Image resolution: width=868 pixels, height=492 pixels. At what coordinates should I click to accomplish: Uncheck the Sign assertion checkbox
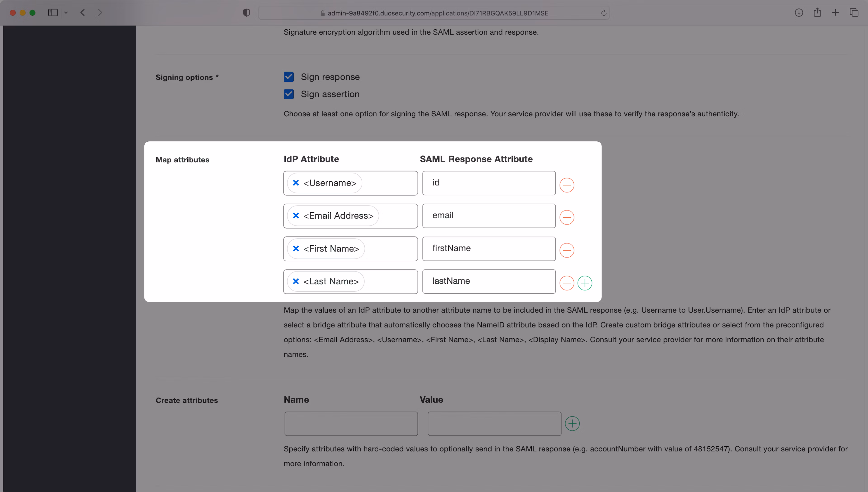[289, 94]
